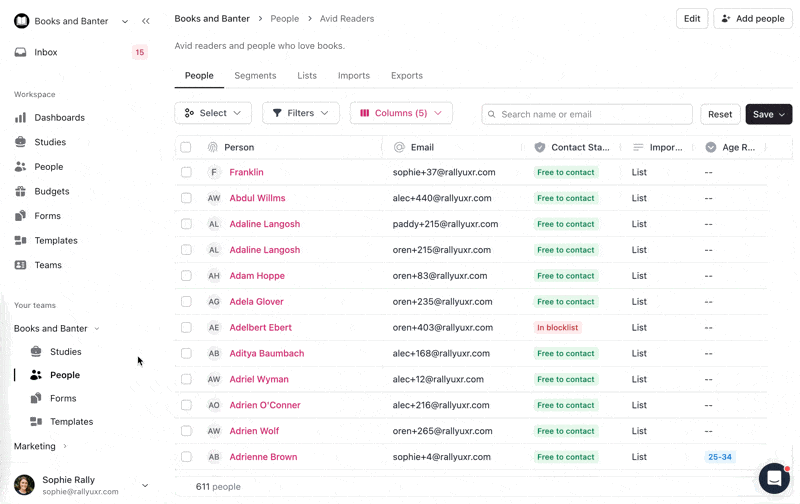Click the 25-34 age range tag

(x=720, y=457)
